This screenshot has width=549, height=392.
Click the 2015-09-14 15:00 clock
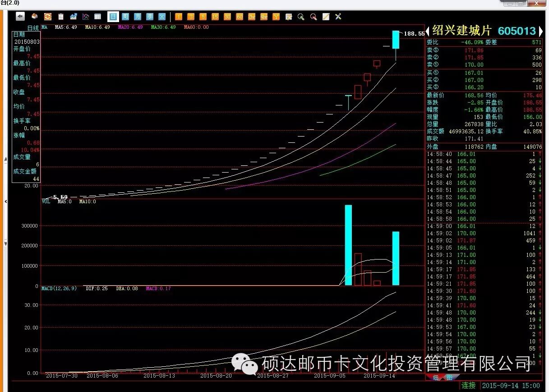click(x=511, y=386)
